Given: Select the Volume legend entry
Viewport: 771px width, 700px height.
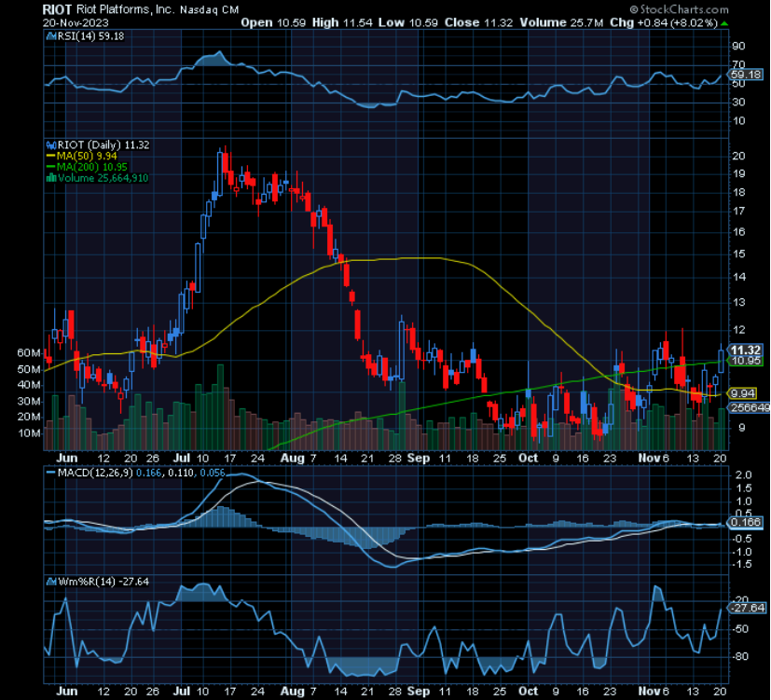Looking at the screenshot, I should click(103, 177).
